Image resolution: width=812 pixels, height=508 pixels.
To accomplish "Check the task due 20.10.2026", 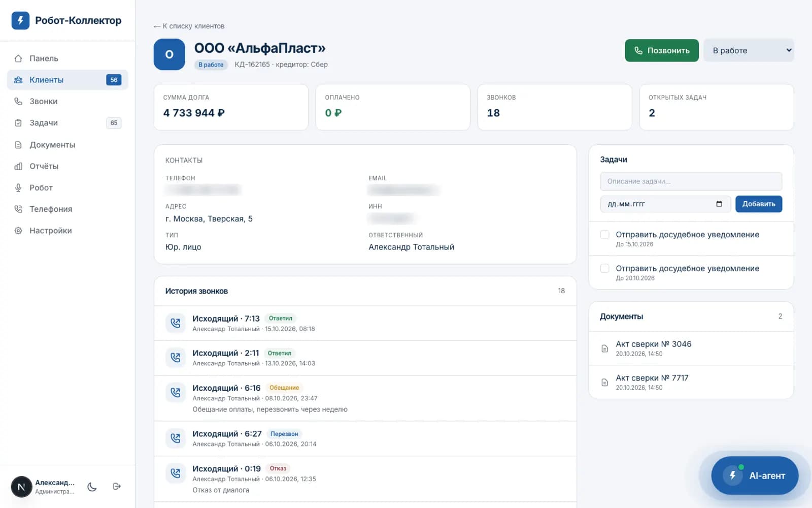I will tap(604, 268).
